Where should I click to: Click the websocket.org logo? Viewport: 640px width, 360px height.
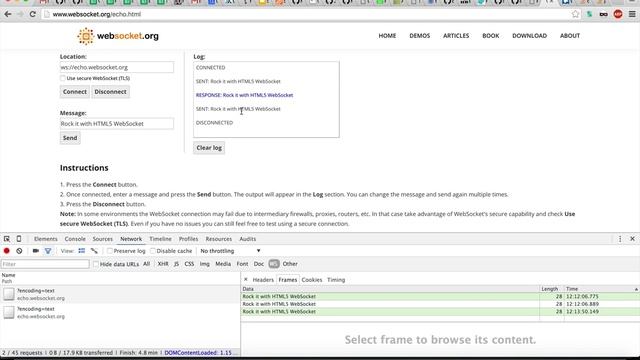click(x=118, y=36)
